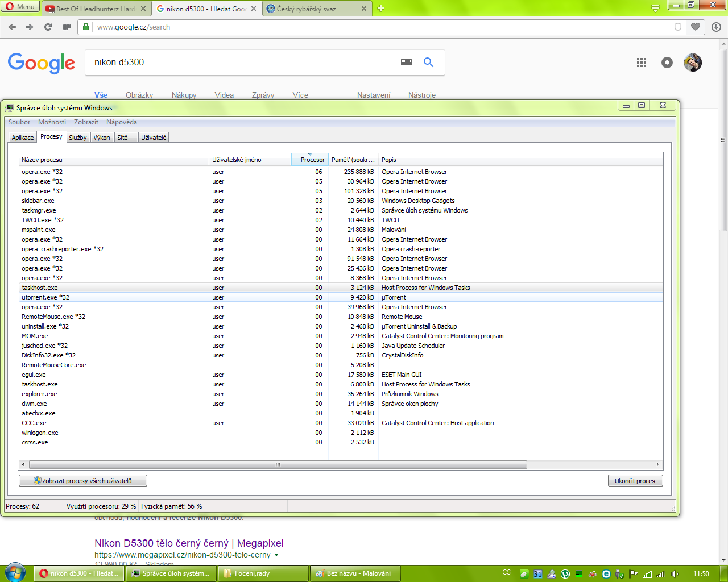This screenshot has height=582, width=728.
Task: Click Safely Remove Hardware tray icon
Action: (x=620, y=574)
